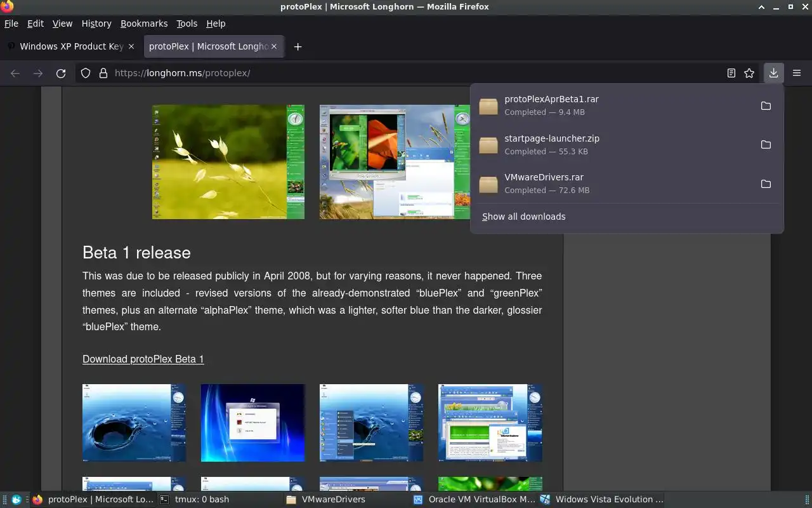This screenshot has height=508, width=812.
Task: Reload the current page
Action: (x=61, y=73)
